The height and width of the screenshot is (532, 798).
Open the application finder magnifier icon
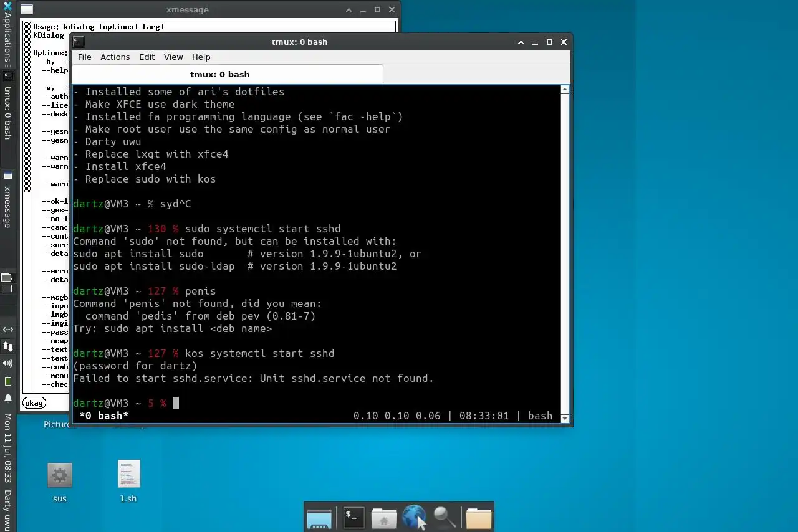[444, 518]
